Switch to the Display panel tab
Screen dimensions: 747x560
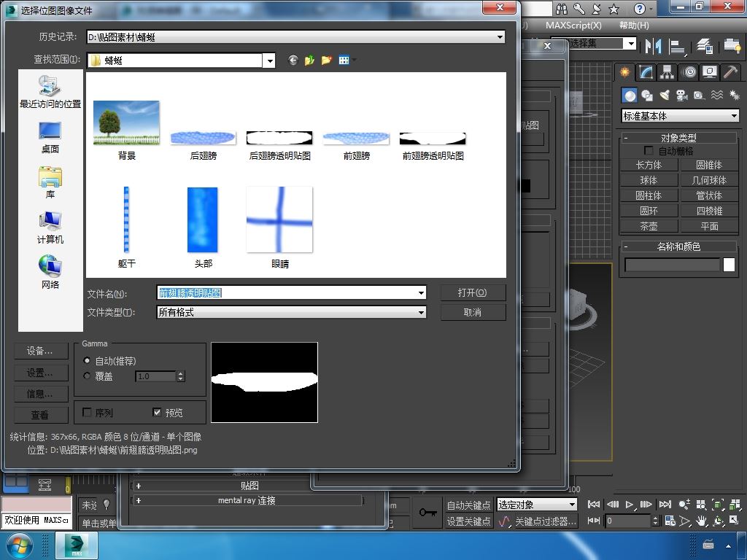tap(710, 72)
